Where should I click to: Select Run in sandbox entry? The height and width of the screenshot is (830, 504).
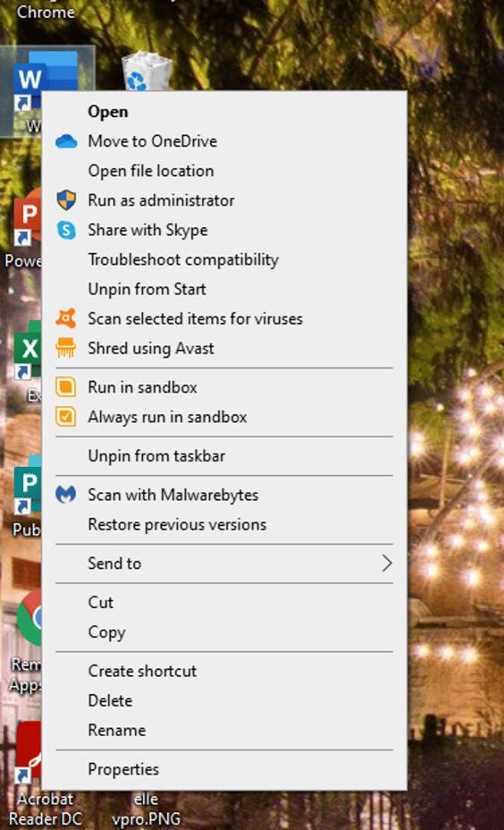[224, 387]
